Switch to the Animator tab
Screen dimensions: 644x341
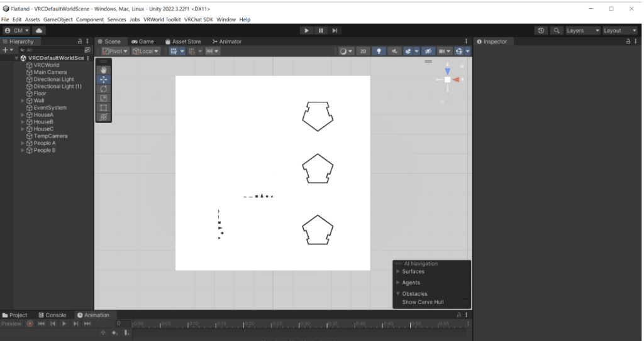227,41
